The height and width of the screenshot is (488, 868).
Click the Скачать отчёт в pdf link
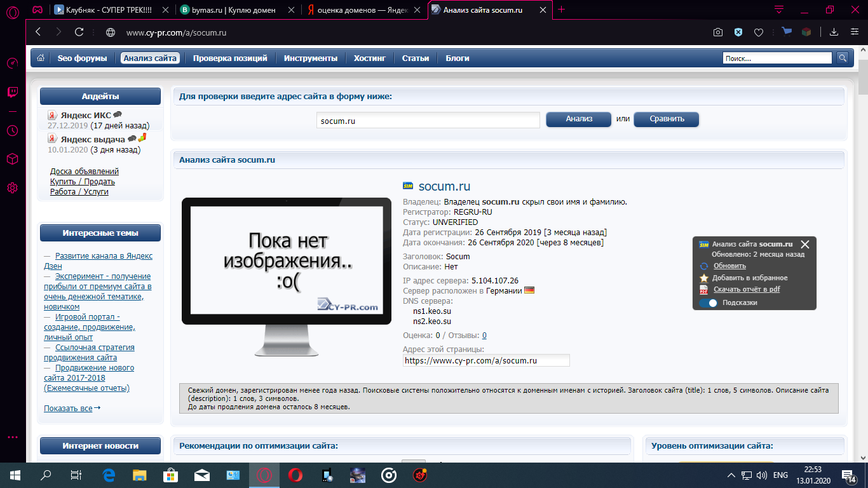coord(746,290)
